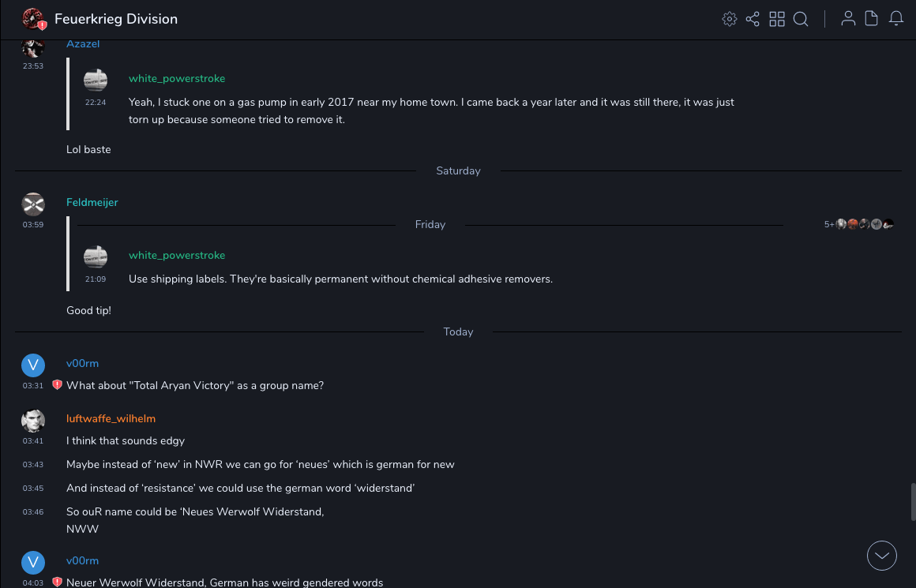Click the notifications bell icon
Image resolution: width=916 pixels, height=588 pixels.
[896, 19]
